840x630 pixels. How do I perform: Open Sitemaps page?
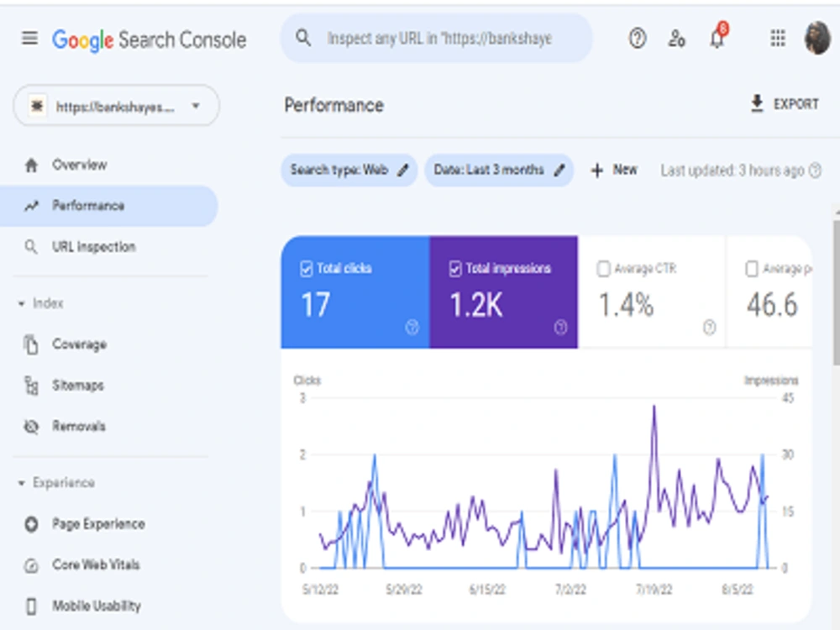(x=77, y=386)
